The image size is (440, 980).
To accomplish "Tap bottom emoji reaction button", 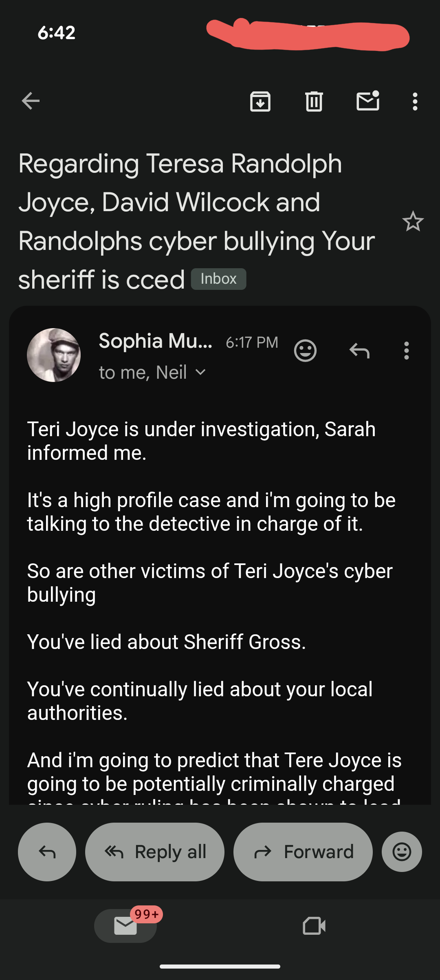I will point(402,852).
